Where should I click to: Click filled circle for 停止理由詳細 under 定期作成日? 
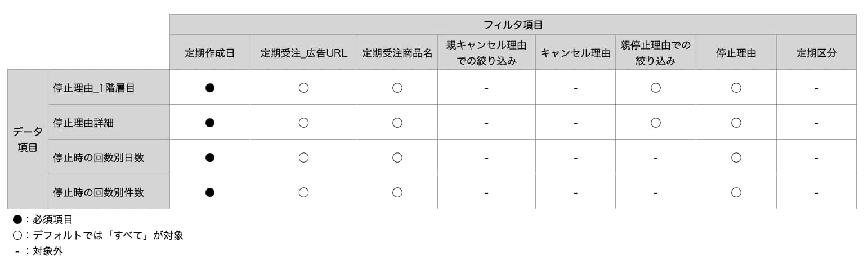pyautogui.click(x=210, y=123)
